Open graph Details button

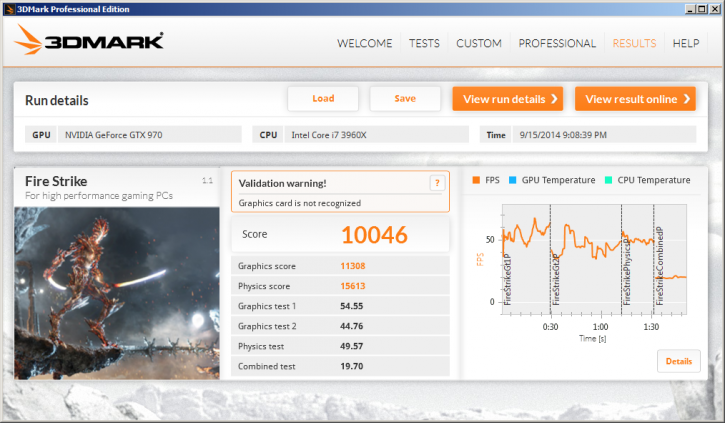[679, 361]
